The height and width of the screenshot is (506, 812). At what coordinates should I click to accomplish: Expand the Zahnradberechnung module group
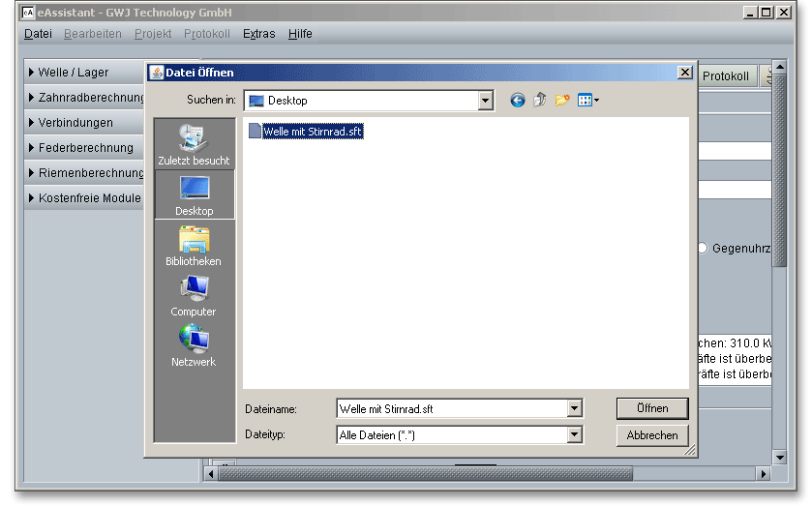click(85, 98)
